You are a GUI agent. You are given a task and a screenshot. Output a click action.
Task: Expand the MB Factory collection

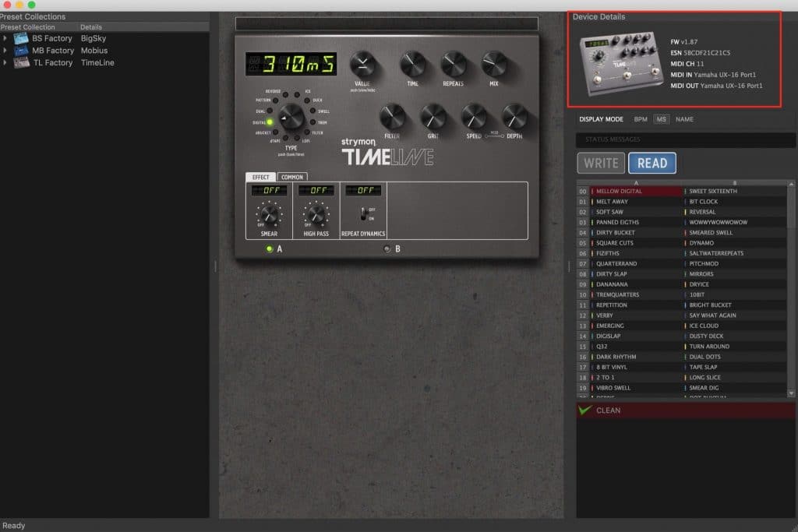pos(5,51)
